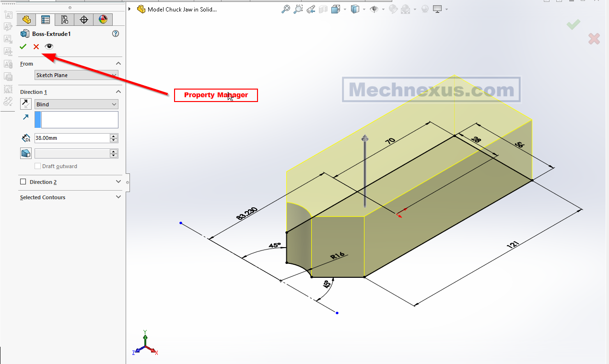The height and width of the screenshot is (364, 609).
Task: Increase extrude depth with up spinner
Action: 114,136
